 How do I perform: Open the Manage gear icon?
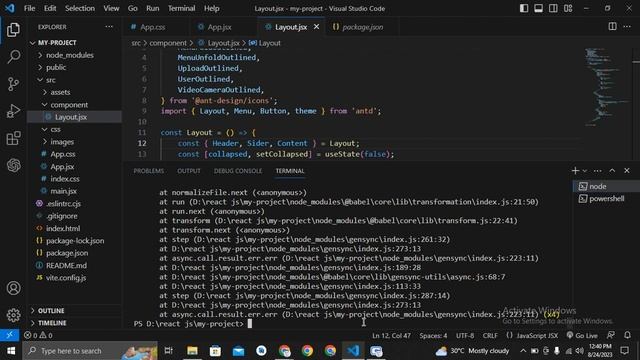click(x=13, y=315)
